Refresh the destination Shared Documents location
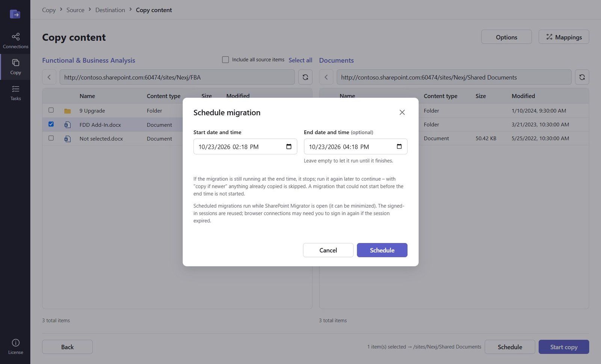Screen dimensions: 601x364 582,77
